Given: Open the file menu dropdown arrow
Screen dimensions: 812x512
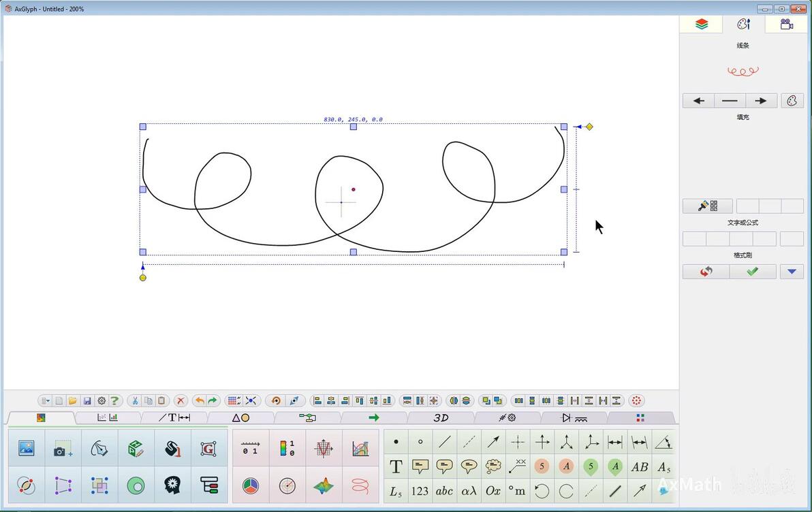Looking at the screenshot, I should point(46,401).
